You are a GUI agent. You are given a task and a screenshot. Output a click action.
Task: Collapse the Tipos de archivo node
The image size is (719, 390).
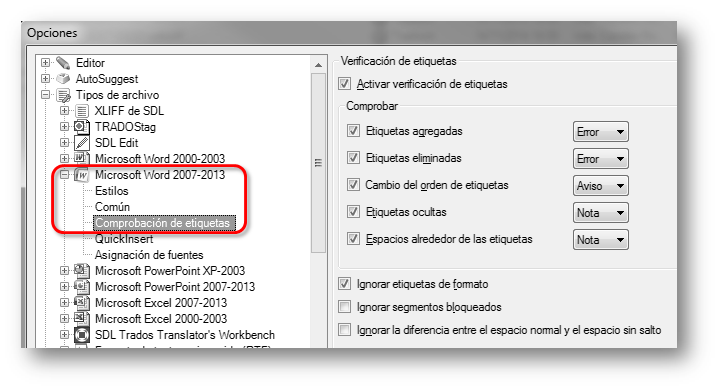click(x=45, y=95)
